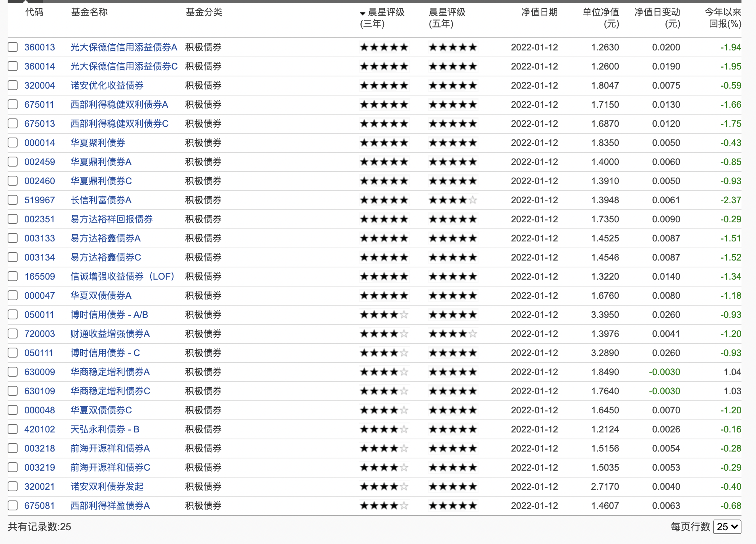Click three-year star rating of fund 360013
The image size is (756, 544).
click(x=384, y=47)
